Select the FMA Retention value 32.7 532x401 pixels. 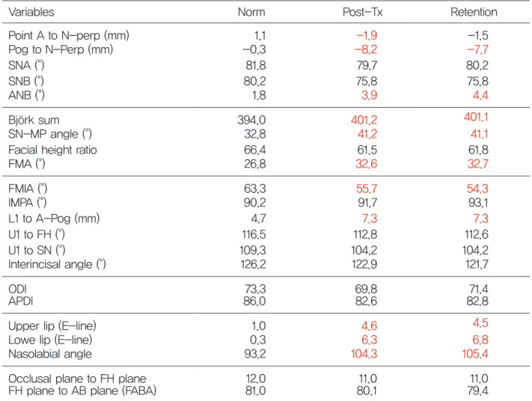(478, 164)
